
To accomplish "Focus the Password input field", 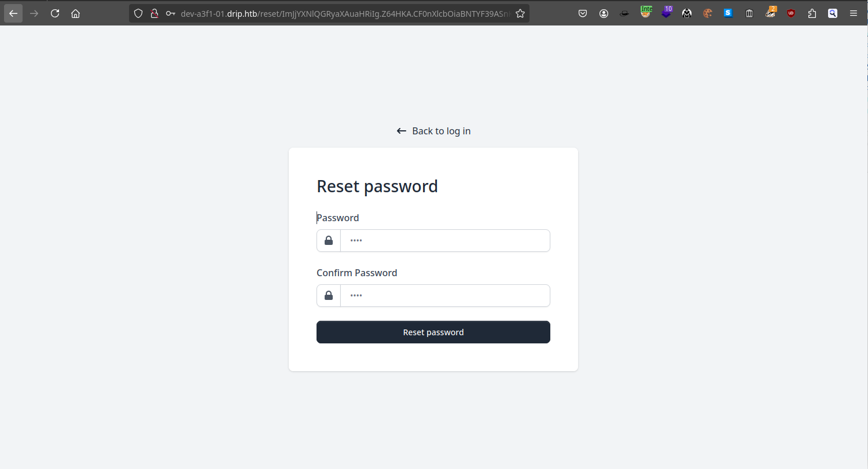I will [x=444, y=241].
